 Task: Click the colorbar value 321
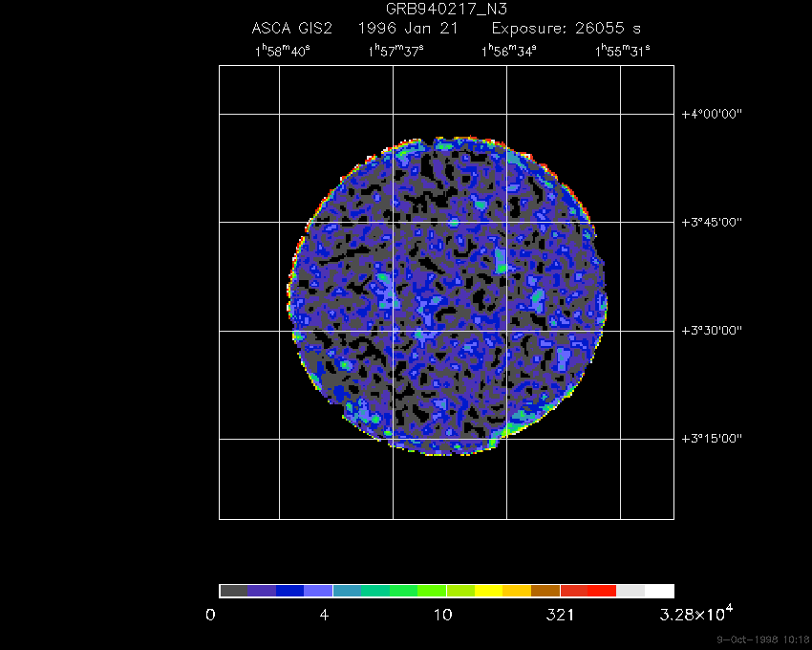(x=561, y=616)
